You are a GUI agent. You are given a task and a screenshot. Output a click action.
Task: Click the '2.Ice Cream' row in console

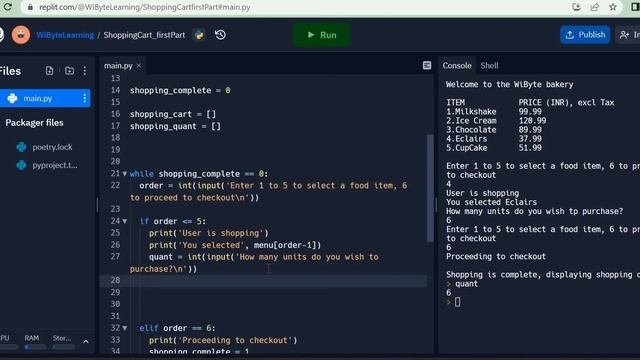click(x=496, y=121)
